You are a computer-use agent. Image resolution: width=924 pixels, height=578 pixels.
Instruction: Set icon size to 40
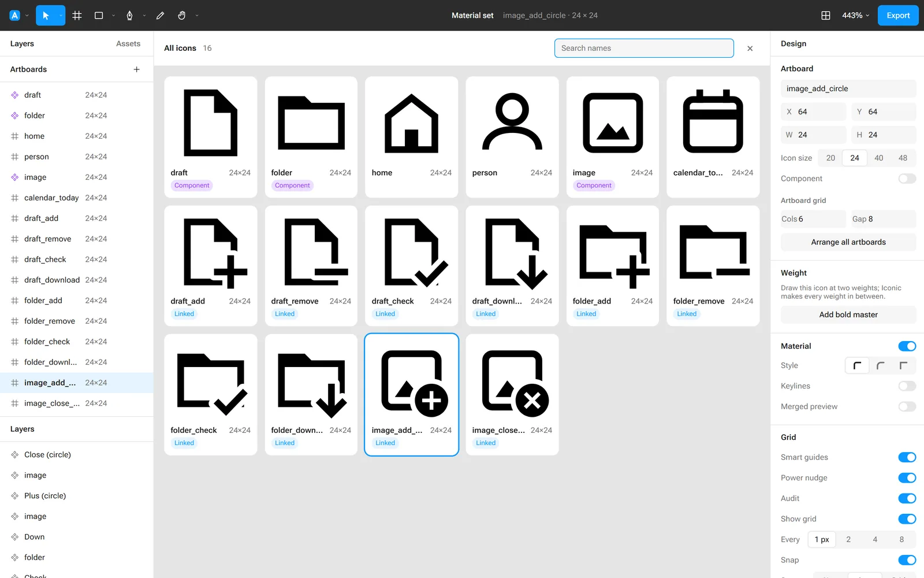tap(878, 158)
